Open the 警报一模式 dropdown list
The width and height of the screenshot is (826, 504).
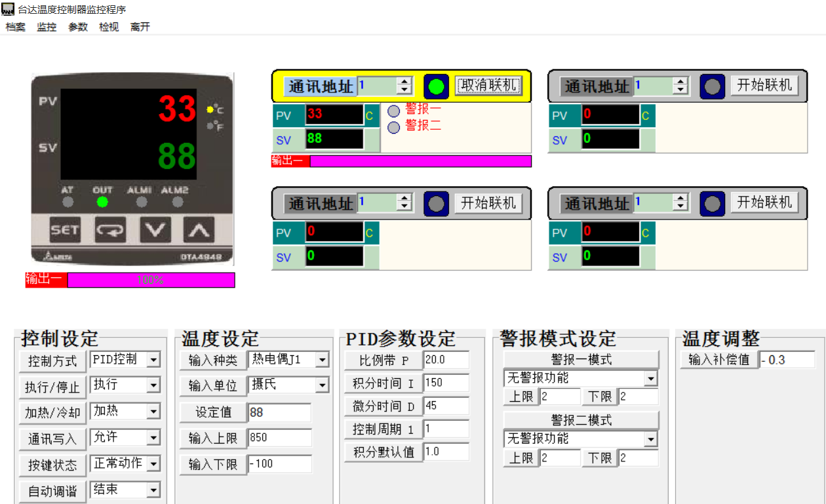(x=650, y=379)
